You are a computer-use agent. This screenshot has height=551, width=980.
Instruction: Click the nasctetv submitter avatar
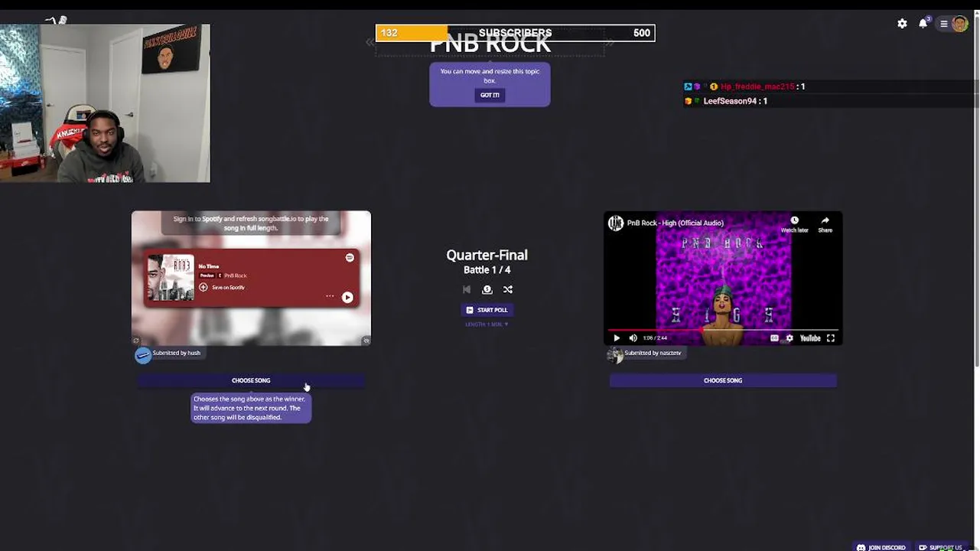coord(615,355)
